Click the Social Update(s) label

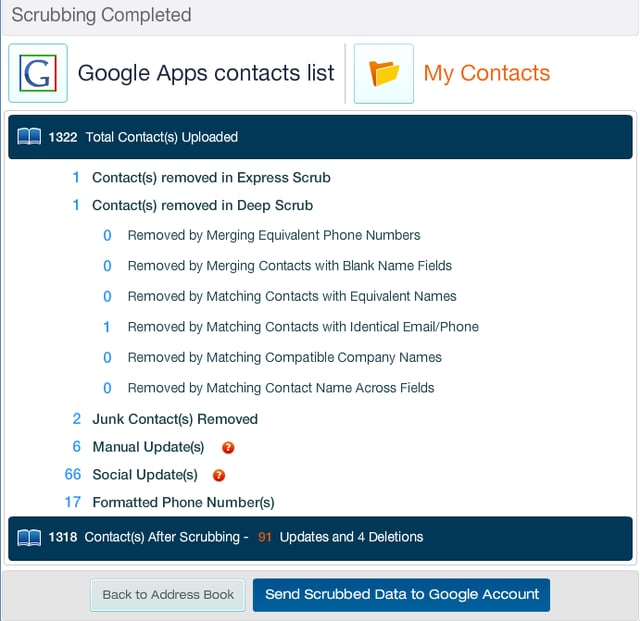coord(145,475)
